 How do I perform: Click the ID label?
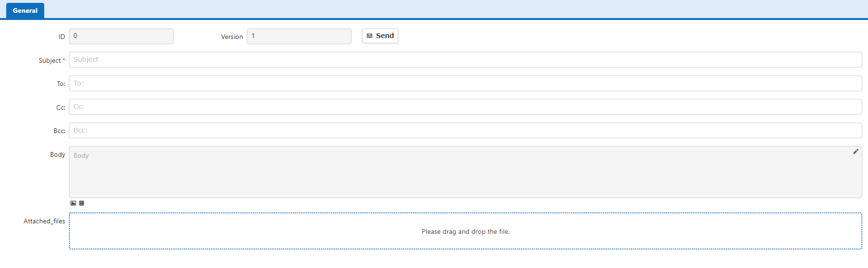tap(62, 37)
